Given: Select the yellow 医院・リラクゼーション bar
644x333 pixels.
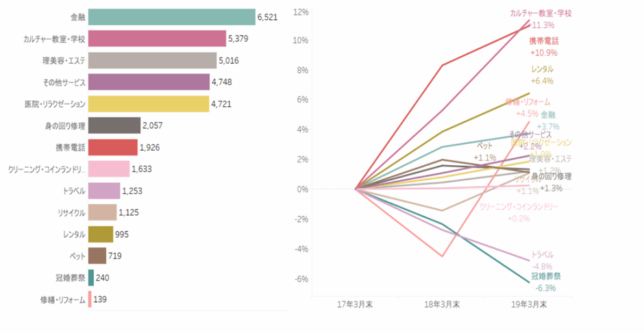Looking at the screenshot, I should click(x=149, y=104).
